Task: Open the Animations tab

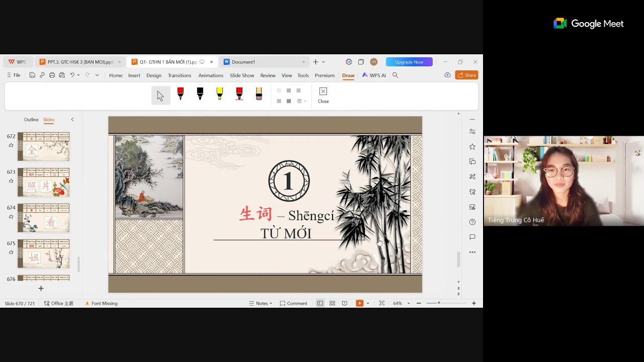Action: [x=211, y=75]
